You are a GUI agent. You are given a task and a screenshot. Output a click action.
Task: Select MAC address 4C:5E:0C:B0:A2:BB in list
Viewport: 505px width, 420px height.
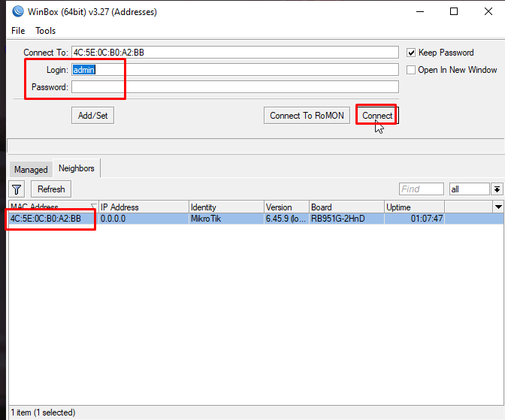[x=46, y=219]
